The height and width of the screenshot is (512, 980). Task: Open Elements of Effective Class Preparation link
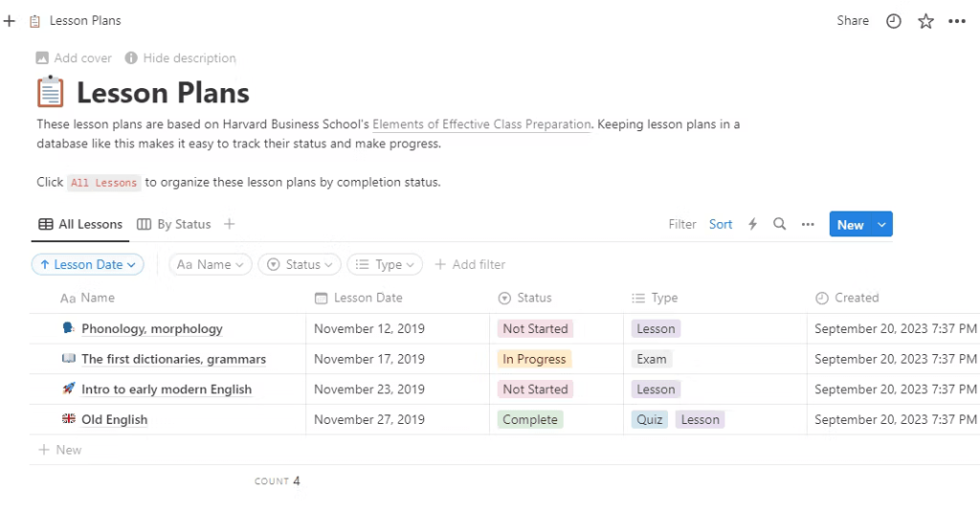481,124
